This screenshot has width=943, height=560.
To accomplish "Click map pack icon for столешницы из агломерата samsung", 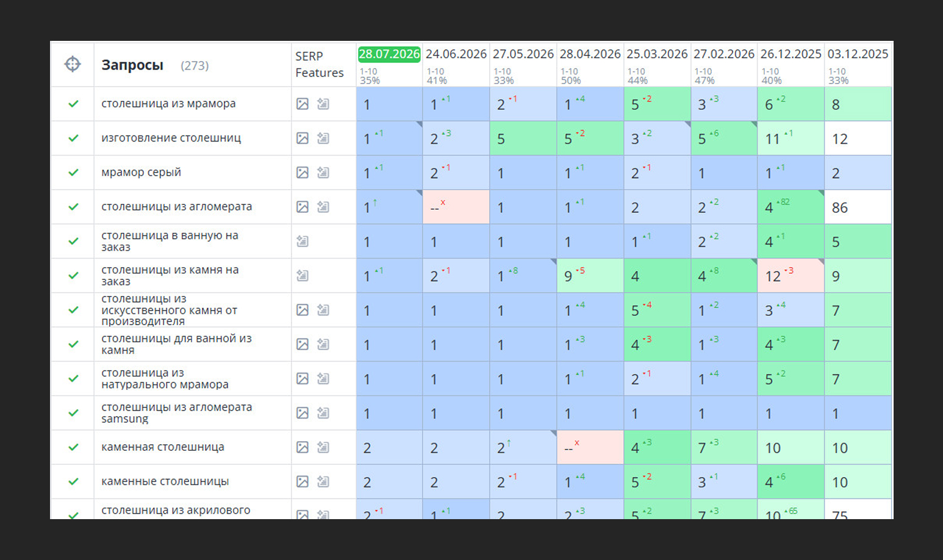I will [323, 413].
